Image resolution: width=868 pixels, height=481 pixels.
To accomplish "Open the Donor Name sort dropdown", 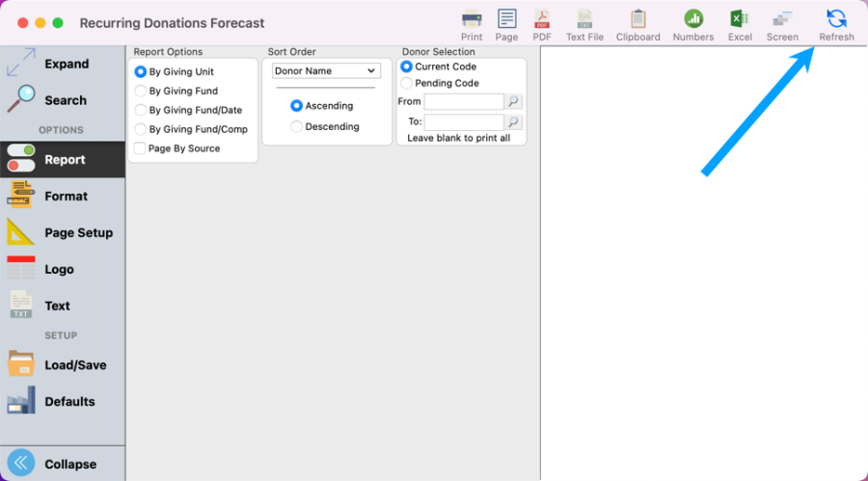I will click(326, 70).
